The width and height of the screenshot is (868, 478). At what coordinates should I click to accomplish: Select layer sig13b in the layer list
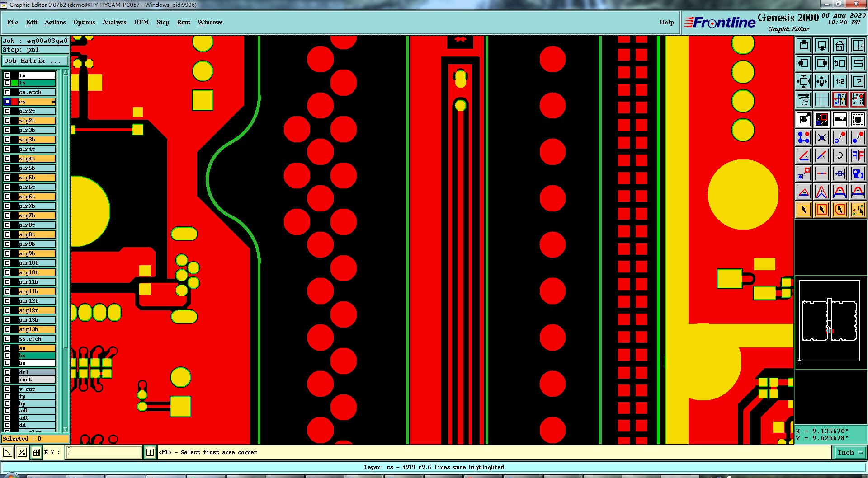pos(37,329)
